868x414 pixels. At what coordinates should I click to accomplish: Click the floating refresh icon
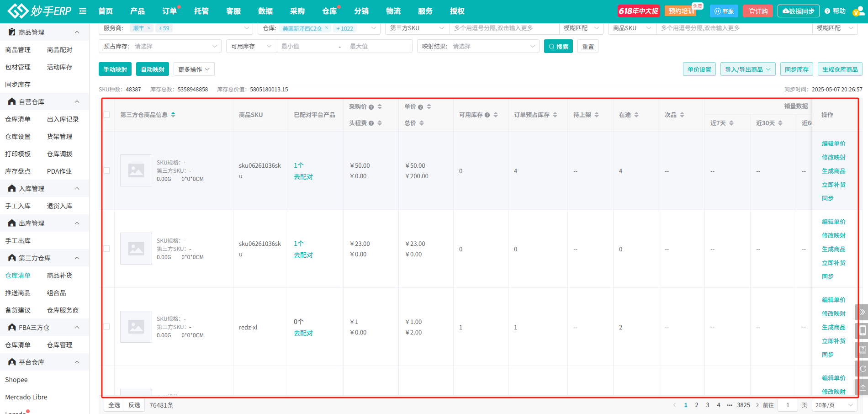coord(862,368)
